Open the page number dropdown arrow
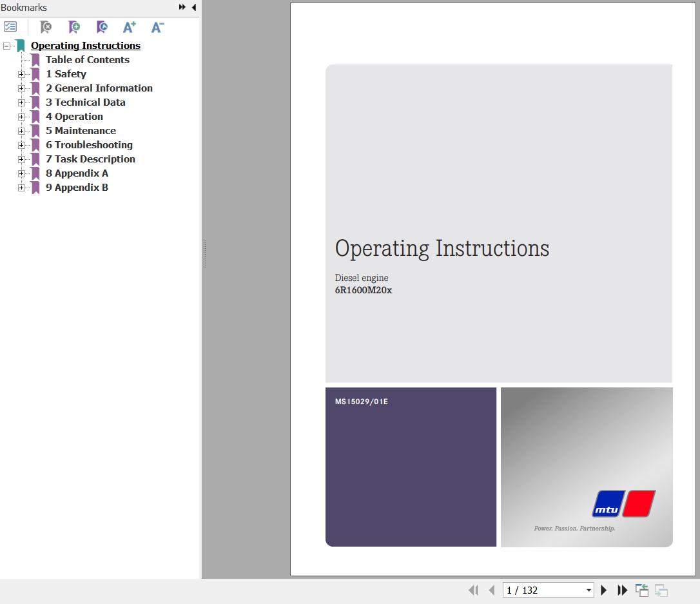Viewport: 700px width, 604px height. click(x=589, y=590)
